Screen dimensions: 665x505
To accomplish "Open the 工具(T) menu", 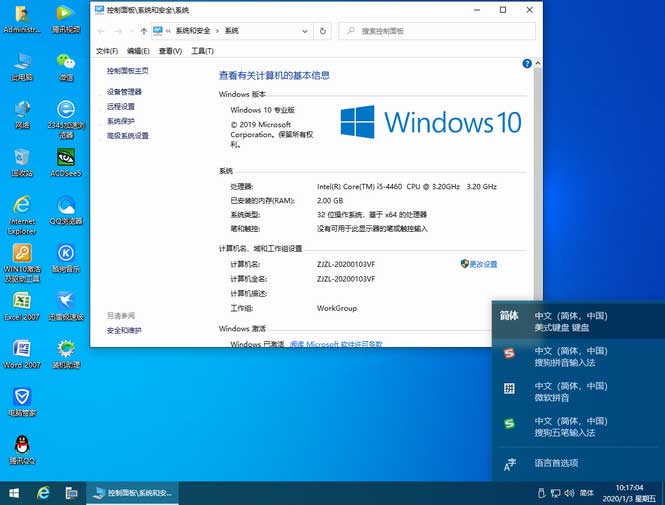I will click(x=202, y=50).
